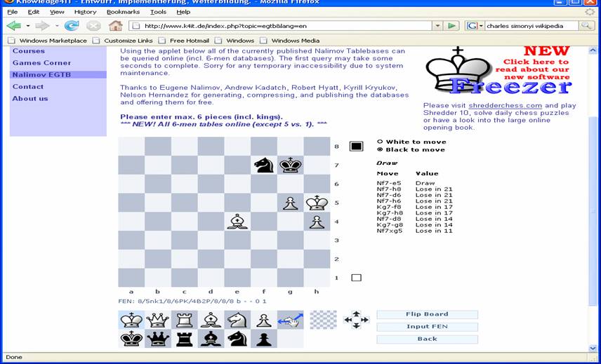Select the white queen piece in palette

pyautogui.click(x=158, y=321)
